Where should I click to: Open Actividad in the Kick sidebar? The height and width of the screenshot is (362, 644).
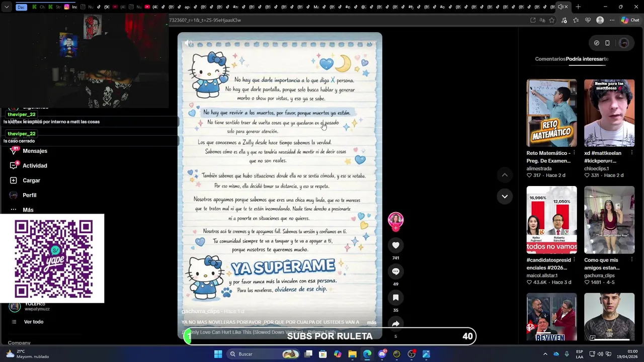tap(35, 165)
